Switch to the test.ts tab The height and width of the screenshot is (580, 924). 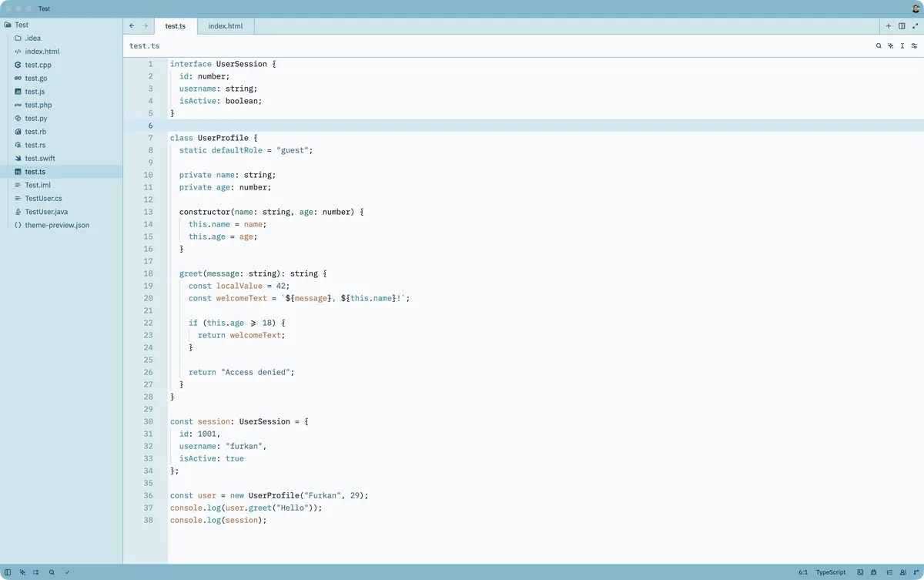(176, 25)
